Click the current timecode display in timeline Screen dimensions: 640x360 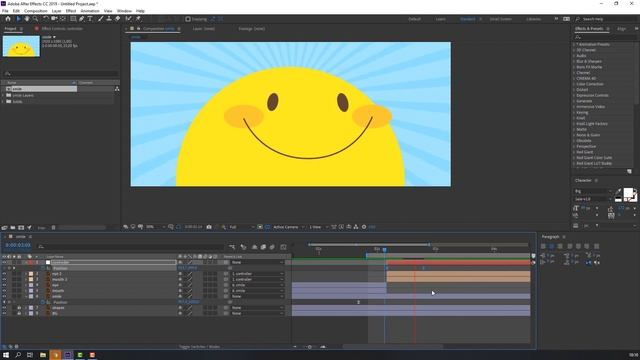(x=18, y=245)
